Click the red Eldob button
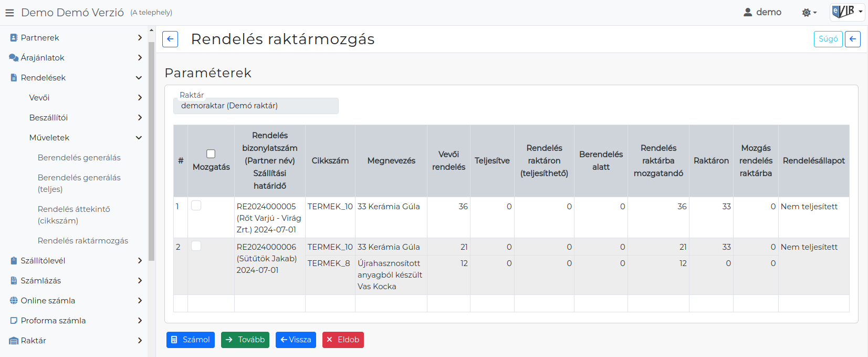This screenshot has height=357, width=868. point(343,340)
